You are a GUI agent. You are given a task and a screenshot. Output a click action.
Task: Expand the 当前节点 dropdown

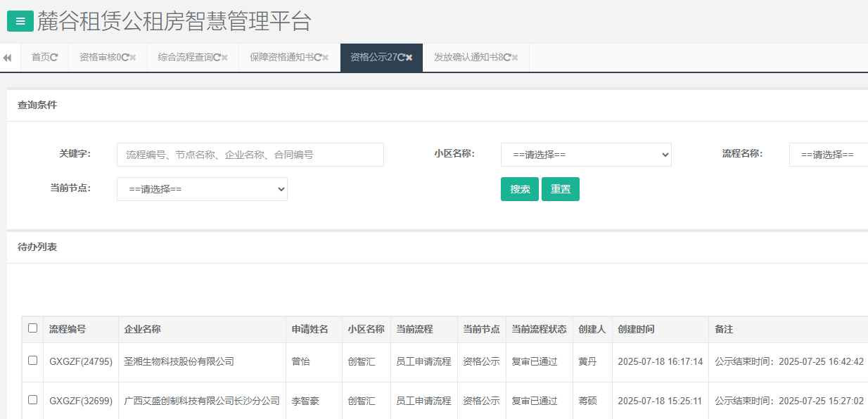pyautogui.click(x=202, y=189)
